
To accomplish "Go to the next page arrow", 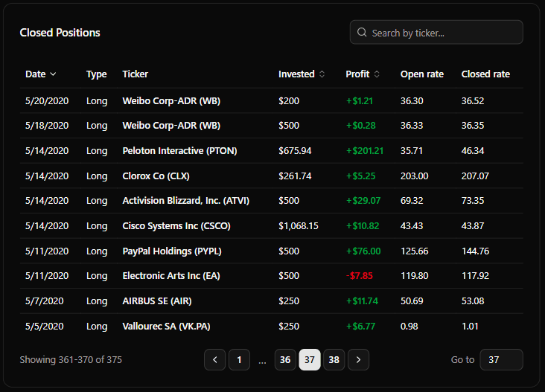I will point(358,360).
